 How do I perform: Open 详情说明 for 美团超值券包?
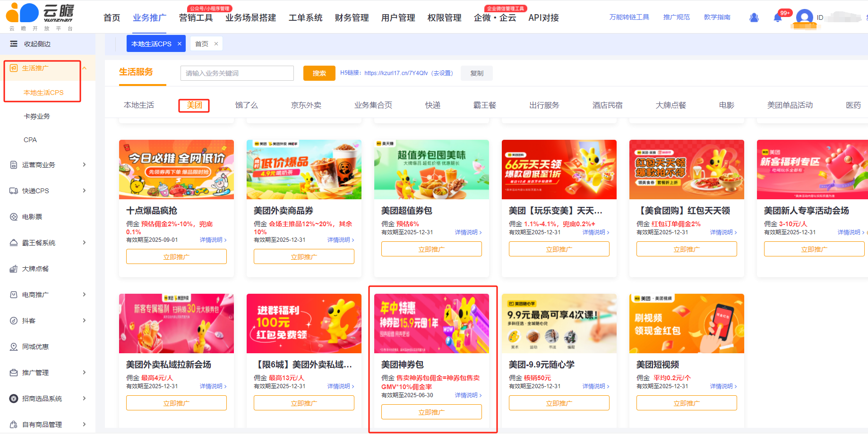point(468,232)
